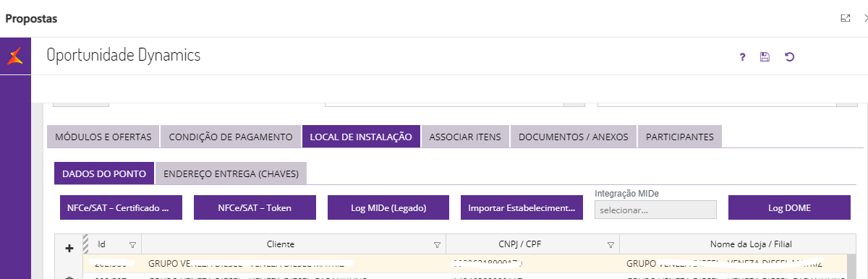Image resolution: width=868 pixels, height=279 pixels.
Task: Click Importar Estabelecimento button
Action: pyautogui.click(x=522, y=207)
